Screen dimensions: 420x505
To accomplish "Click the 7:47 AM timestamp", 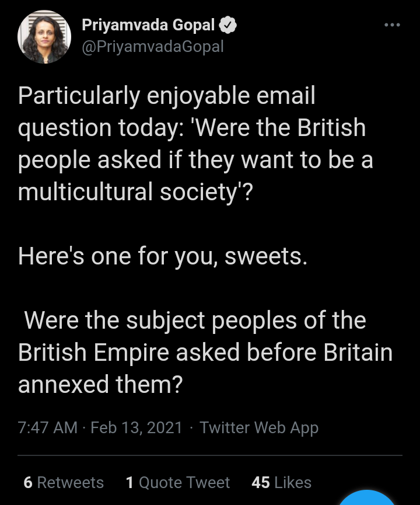I will click(48, 427).
